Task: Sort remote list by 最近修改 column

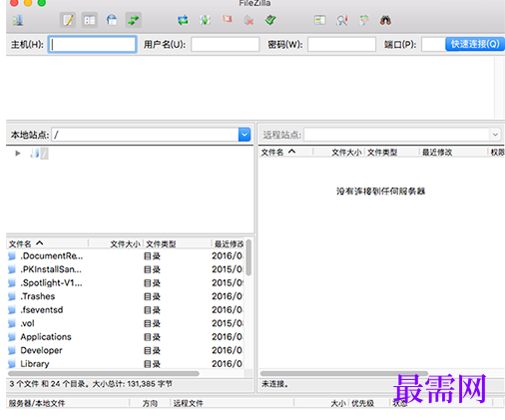Action: (453, 152)
